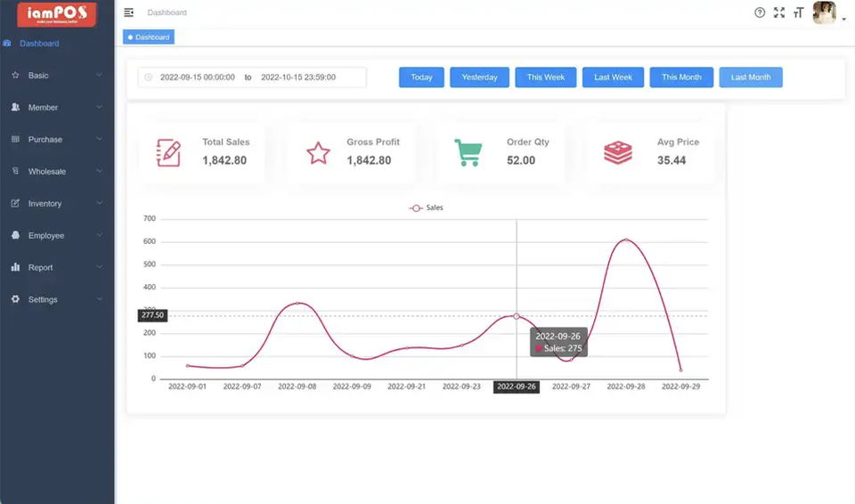The width and height of the screenshot is (855, 504).
Task: Click the This Week filter button
Action: pos(545,77)
